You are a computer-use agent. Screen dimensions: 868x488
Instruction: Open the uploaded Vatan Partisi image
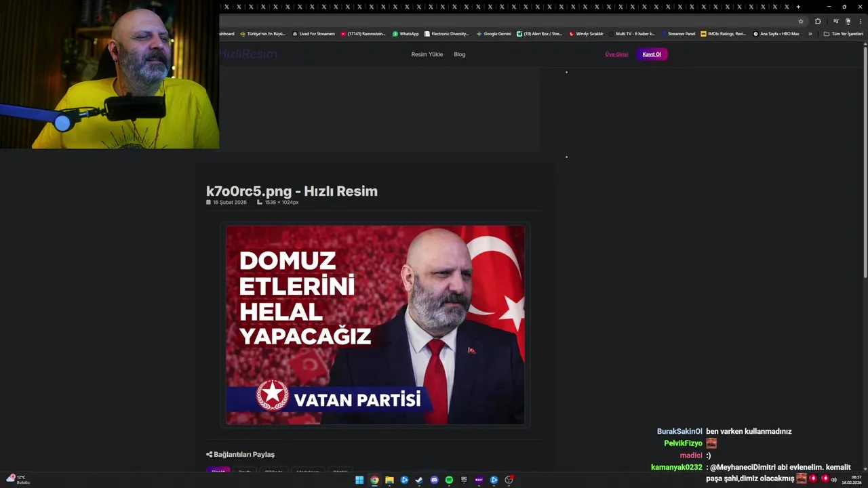pos(375,325)
